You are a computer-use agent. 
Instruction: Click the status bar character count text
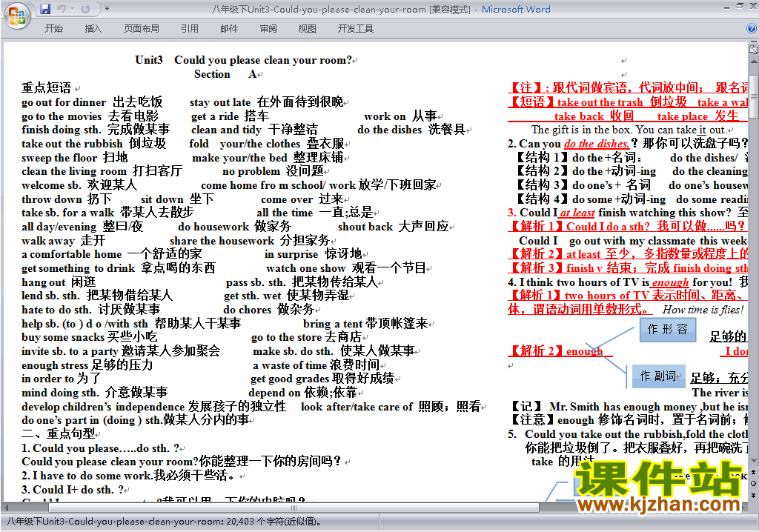163,522
